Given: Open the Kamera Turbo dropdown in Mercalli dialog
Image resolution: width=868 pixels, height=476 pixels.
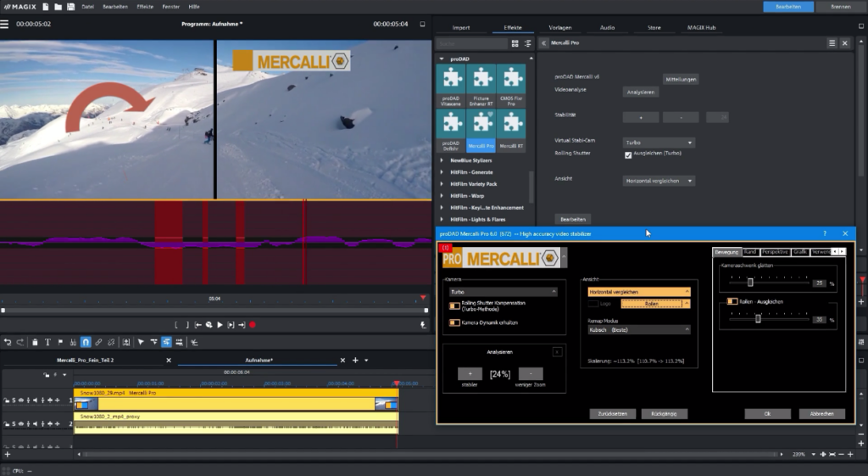Looking at the screenshot, I should 504,292.
